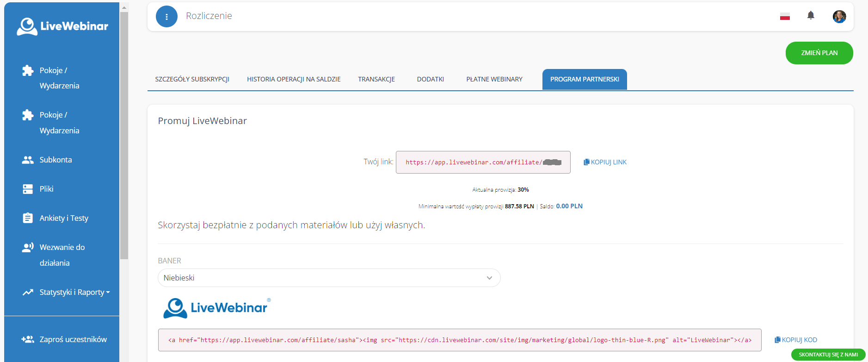Image resolution: width=868 pixels, height=362 pixels.
Task: Click the affiliate link text field
Action: pos(483,162)
